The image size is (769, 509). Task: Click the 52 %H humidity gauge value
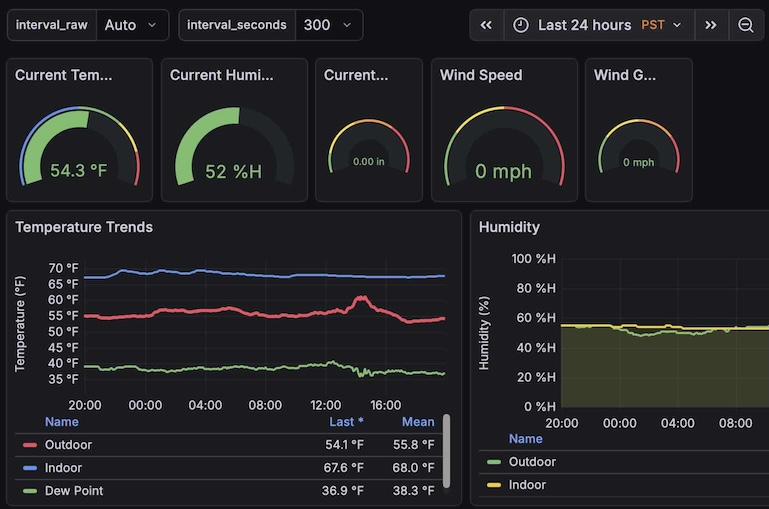[233, 172]
